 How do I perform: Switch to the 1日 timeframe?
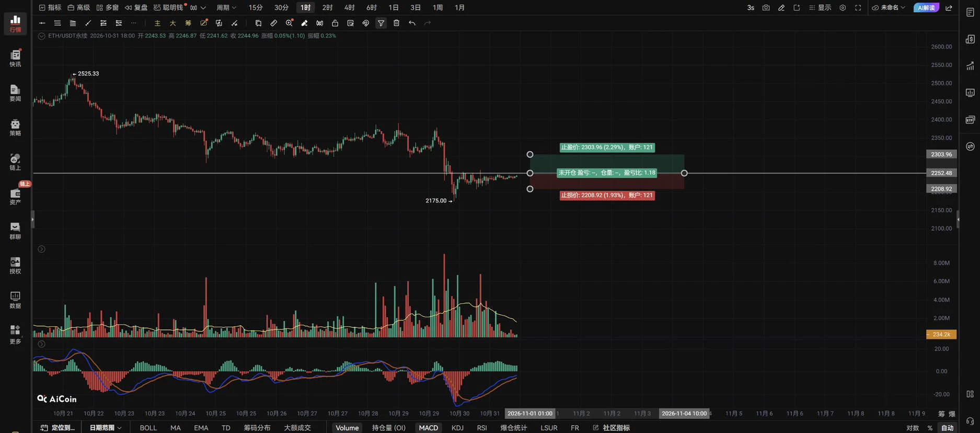(394, 8)
